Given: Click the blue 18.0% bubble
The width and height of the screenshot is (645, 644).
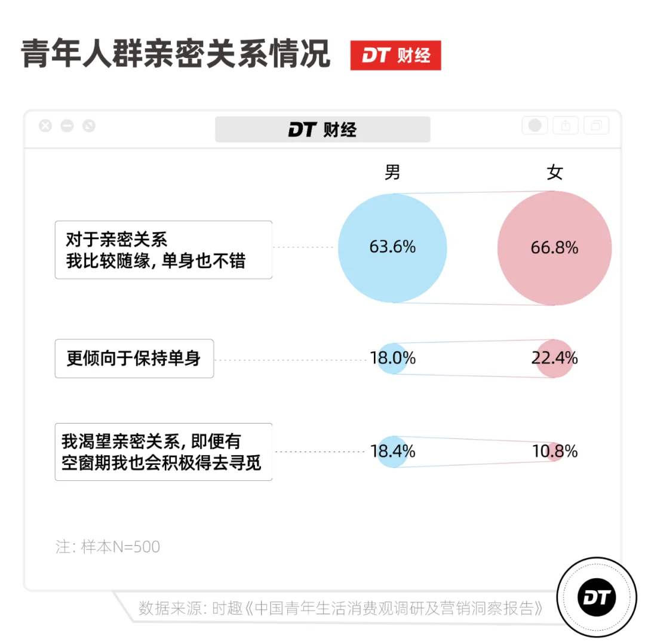Looking at the screenshot, I should coord(392,358).
